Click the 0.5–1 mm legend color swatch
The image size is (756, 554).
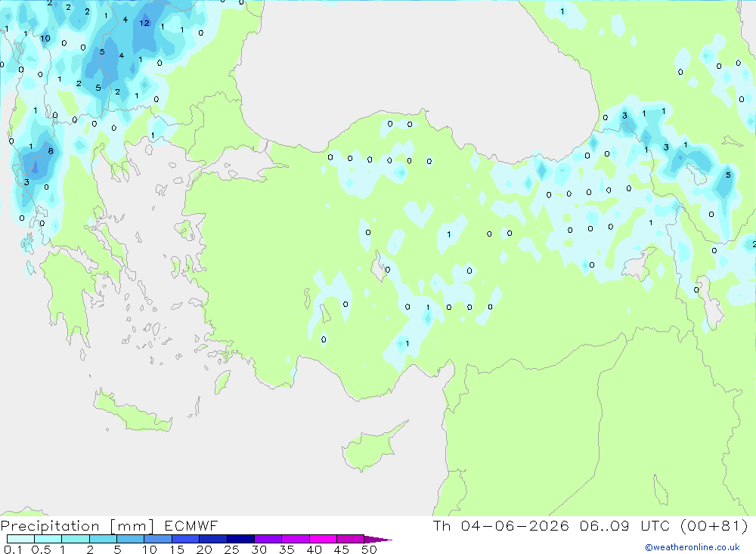click(x=48, y=539)
